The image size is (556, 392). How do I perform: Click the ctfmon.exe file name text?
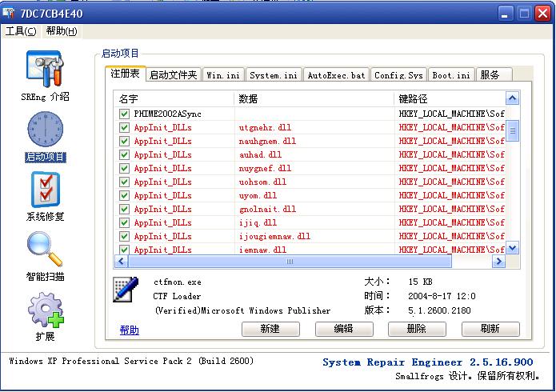coord(178,282)
